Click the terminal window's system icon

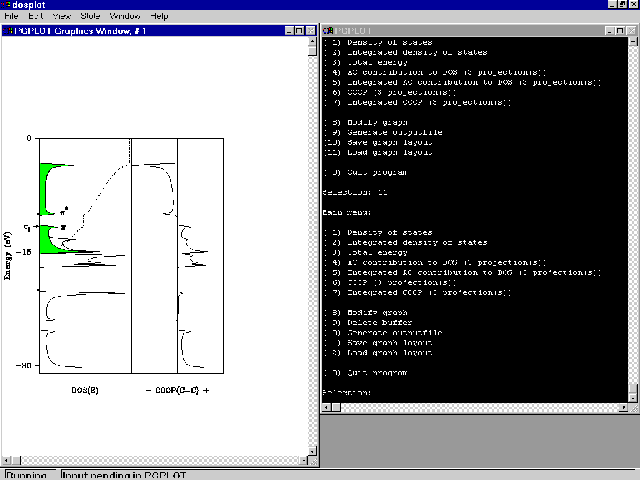click(328, 31)
